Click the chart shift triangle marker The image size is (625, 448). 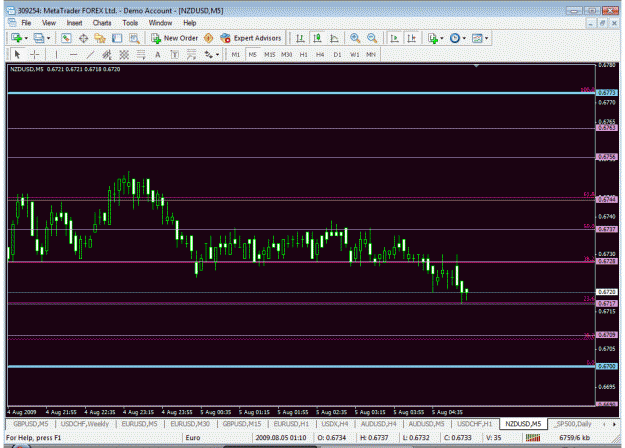[476, 66]
